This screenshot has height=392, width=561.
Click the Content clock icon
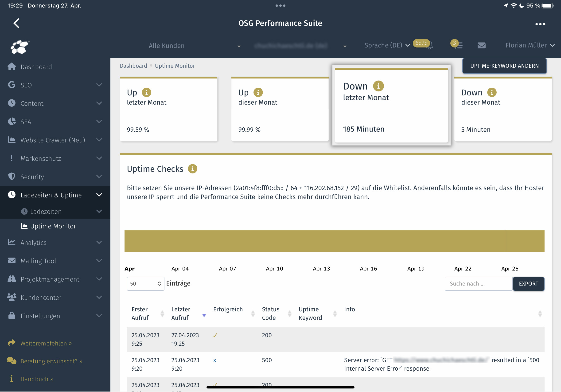pos(12,103)
